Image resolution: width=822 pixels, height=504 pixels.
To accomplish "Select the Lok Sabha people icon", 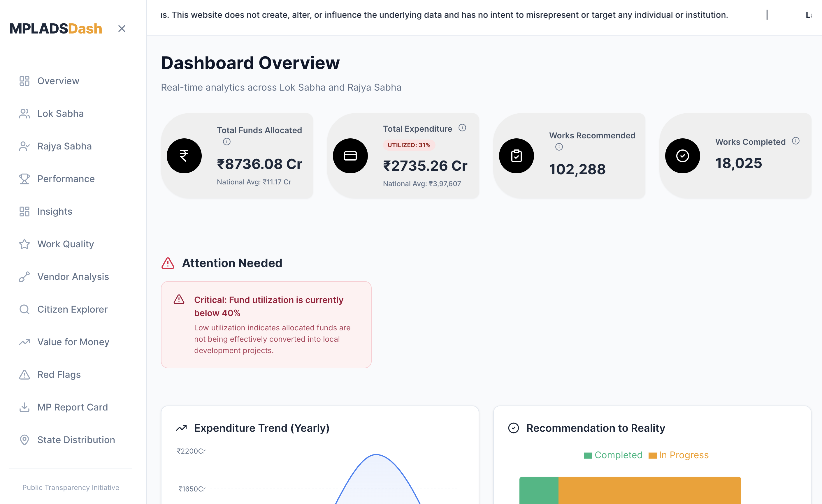I will coord(24,113).
